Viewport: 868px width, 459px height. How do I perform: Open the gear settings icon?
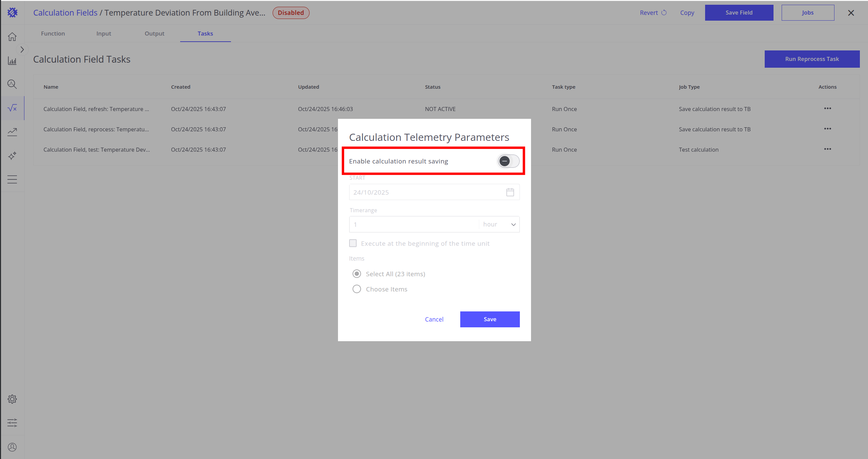point(12,399)
